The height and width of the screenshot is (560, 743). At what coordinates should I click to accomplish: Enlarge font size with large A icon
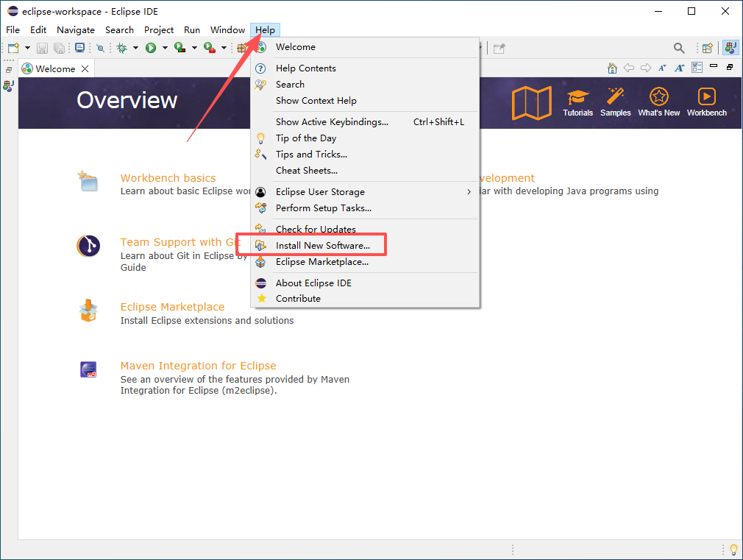click(680, 68)
